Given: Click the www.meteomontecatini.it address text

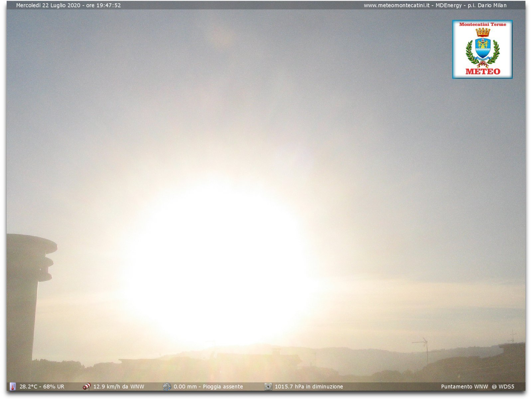Looking at the screenshot, I should point(396,5).
